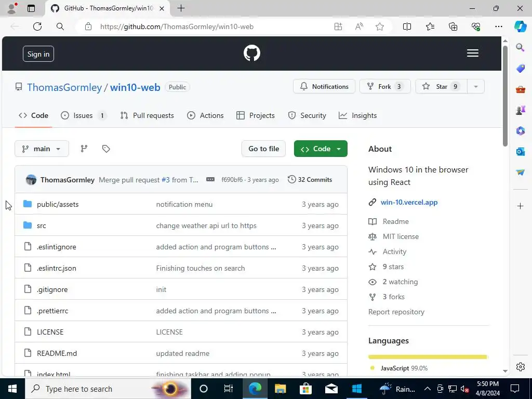Open Edge profile icon
This screenshot has width=532, height=399.
[x=12, y=8]
